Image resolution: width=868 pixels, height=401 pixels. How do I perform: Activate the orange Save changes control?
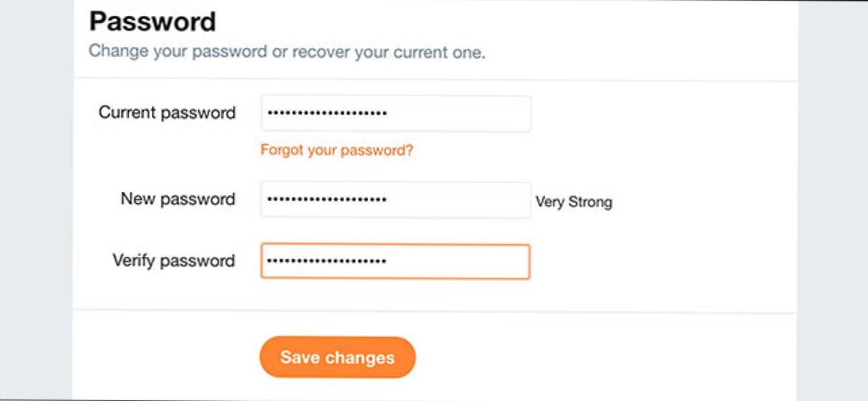pos(337,357)
